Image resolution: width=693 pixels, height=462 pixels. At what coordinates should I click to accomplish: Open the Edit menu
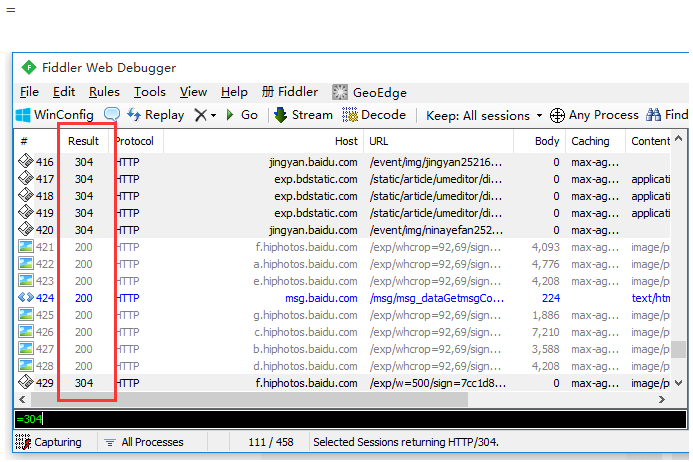pos(64,92)
